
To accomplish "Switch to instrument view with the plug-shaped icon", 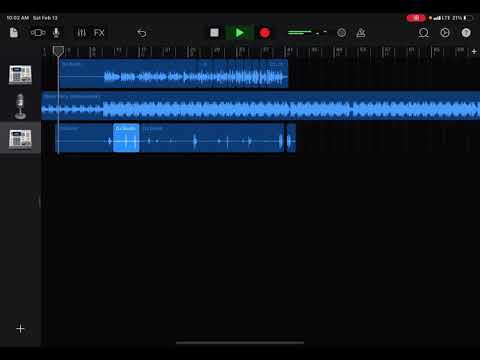I will (38, 33).
